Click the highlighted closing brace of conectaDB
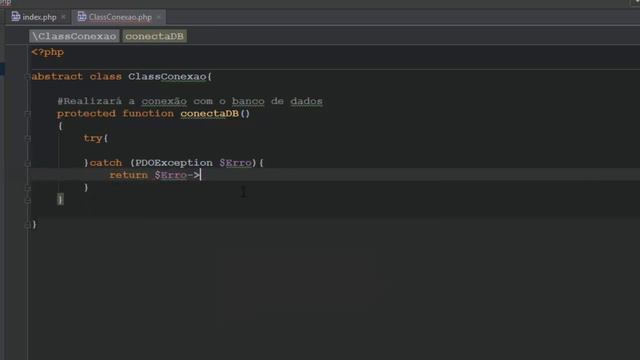Screen dimensions: 640x360 coord(60,199)
